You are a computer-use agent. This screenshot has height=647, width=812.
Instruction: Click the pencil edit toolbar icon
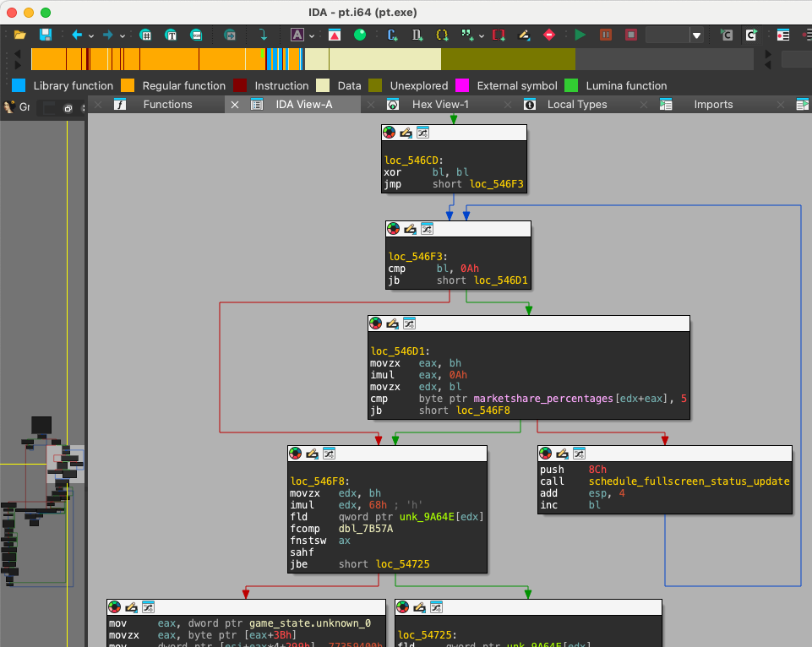click(x=524, y=35)
